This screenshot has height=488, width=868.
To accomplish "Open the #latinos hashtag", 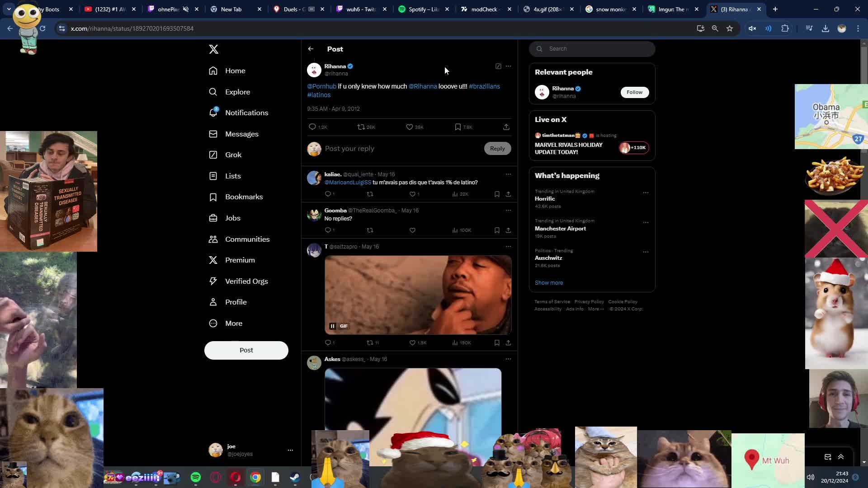I will (x=319, y=95).
